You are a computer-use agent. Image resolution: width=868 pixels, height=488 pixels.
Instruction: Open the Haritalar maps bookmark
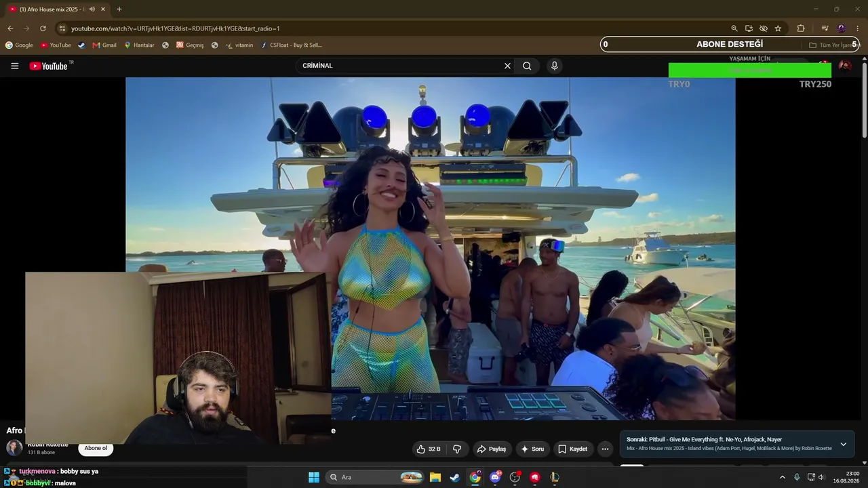click(x=139, y=45)
